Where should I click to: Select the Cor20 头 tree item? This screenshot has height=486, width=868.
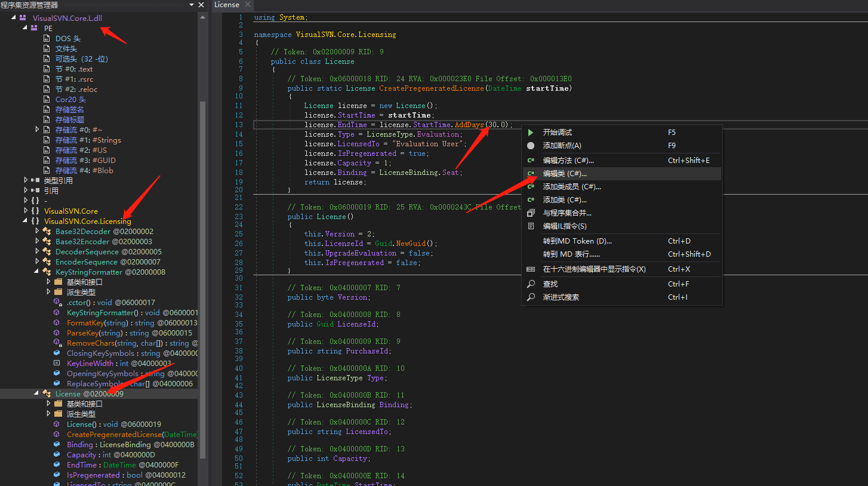[70, 100]
